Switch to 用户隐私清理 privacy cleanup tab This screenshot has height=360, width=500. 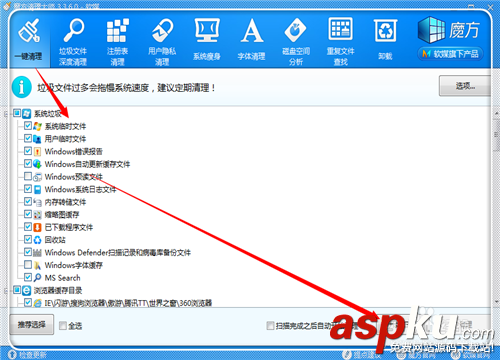pos(162,42)
